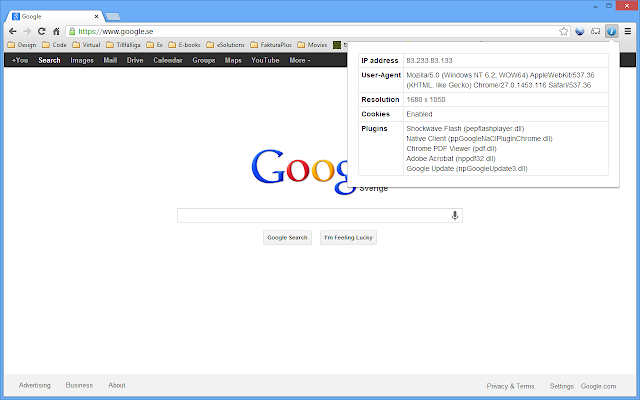
Task: Click the Adobe Acrobat plugin entry
Action: pyautogui.click(x=451, y=158)
